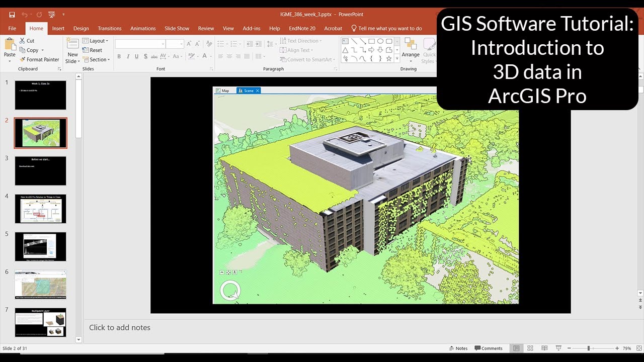Click the Bullets list icon

[x=221, y=44]
